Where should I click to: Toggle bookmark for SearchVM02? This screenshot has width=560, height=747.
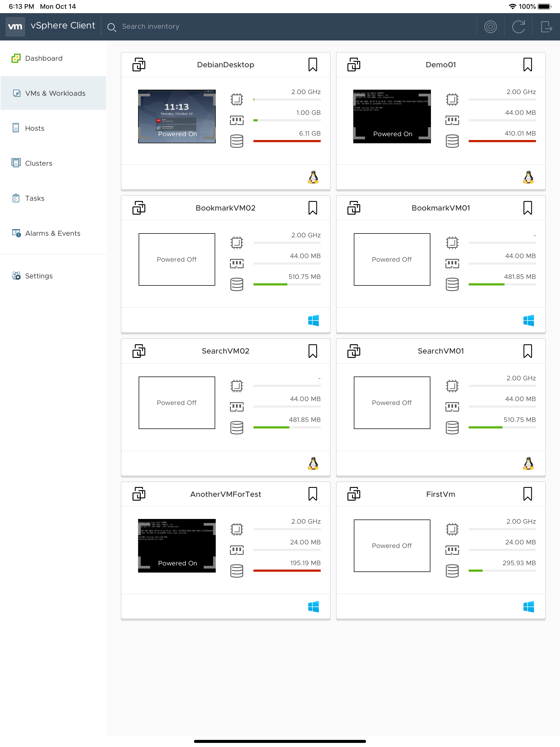click(313, 351)
